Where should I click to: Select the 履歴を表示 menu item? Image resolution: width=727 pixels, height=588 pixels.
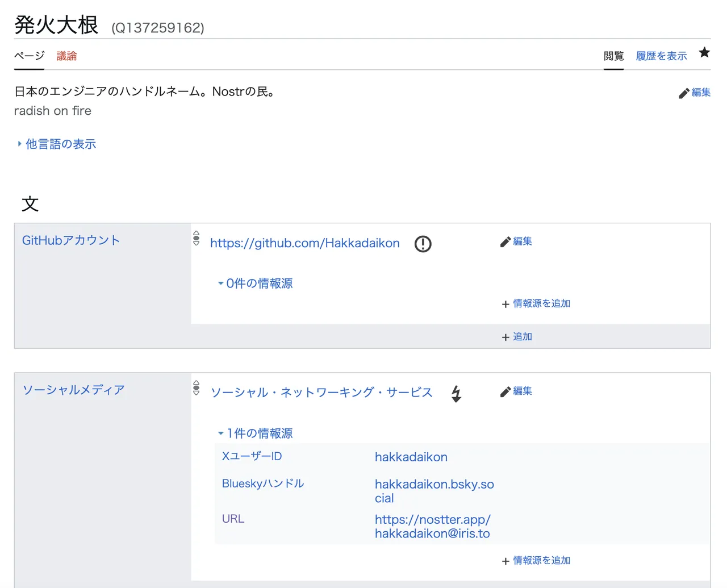tap(661, 56)
